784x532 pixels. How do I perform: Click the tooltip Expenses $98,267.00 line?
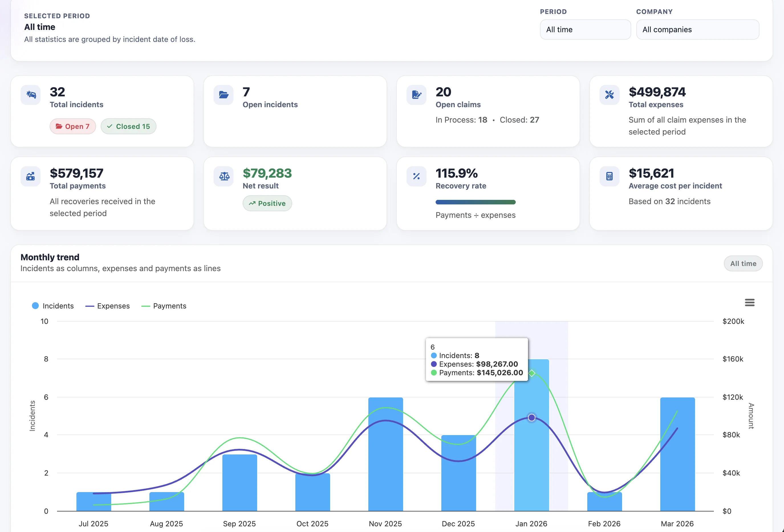(x=474, y=364)
